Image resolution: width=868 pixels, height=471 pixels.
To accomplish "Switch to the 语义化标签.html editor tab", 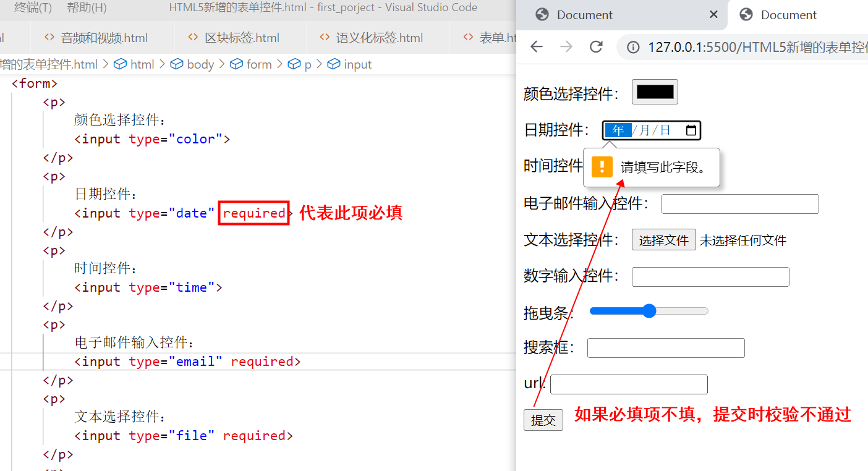I will [372, 38].
